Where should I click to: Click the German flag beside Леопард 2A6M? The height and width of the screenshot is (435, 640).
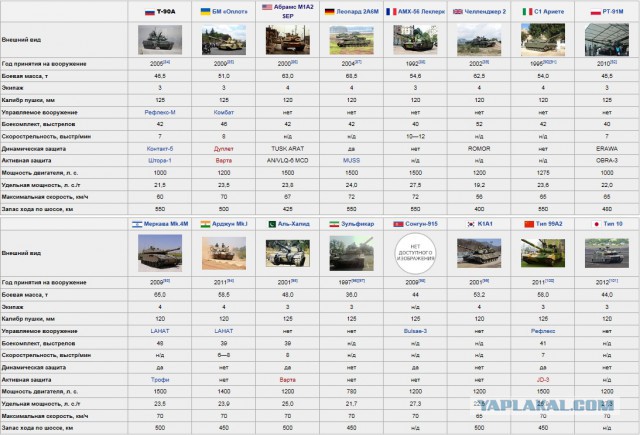click(329, 12)
